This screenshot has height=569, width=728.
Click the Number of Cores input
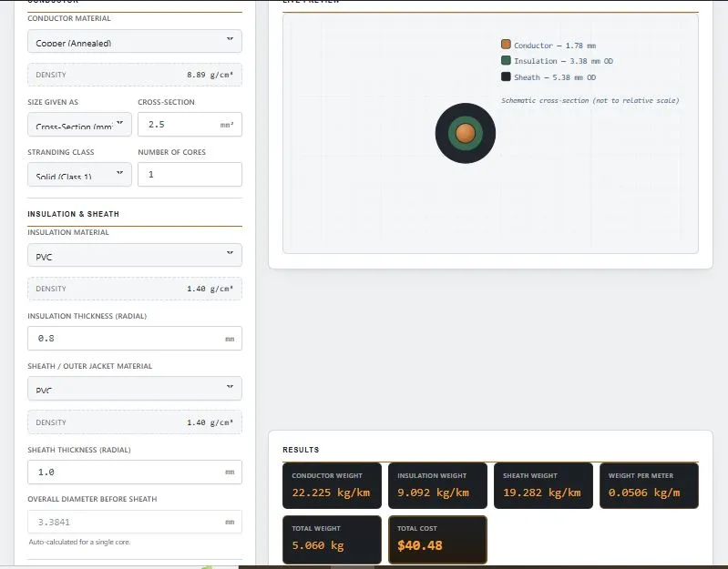(x=190, y=175)
